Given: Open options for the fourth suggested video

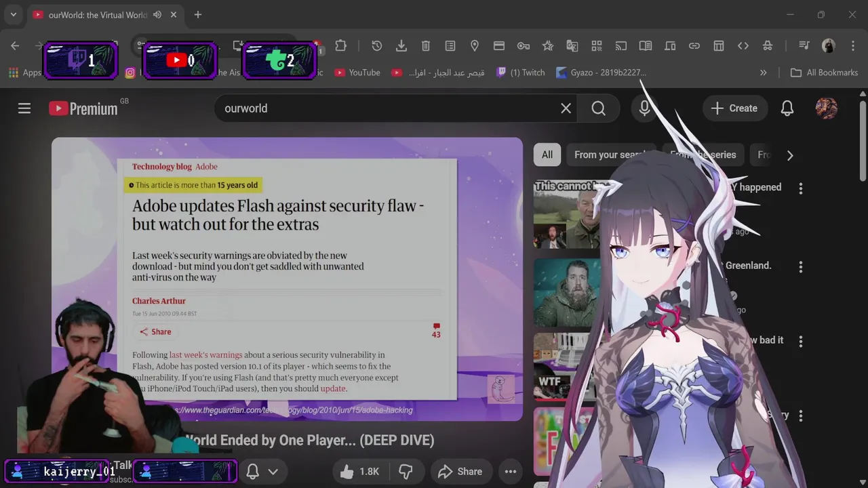Looking at the screenshot, I should (x=801, y=416).
